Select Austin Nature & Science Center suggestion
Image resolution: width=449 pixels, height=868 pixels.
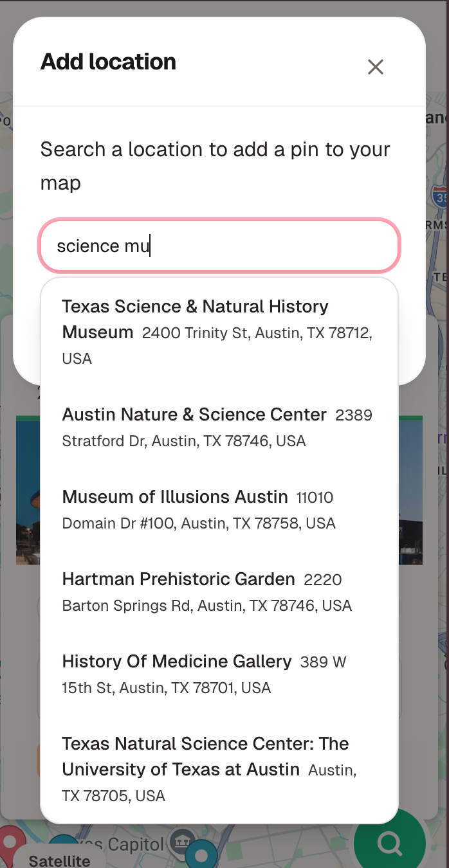click(x=219, y=426)
